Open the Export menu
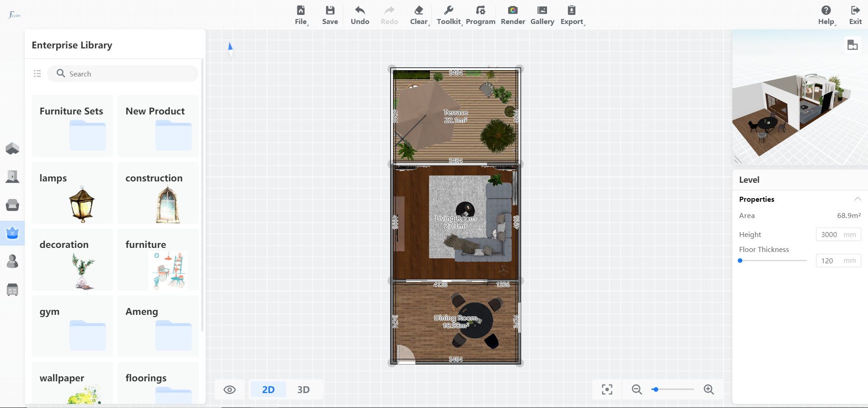Image resolution: width=868 pixels, height=408 pixels. [x=572, y=15]
